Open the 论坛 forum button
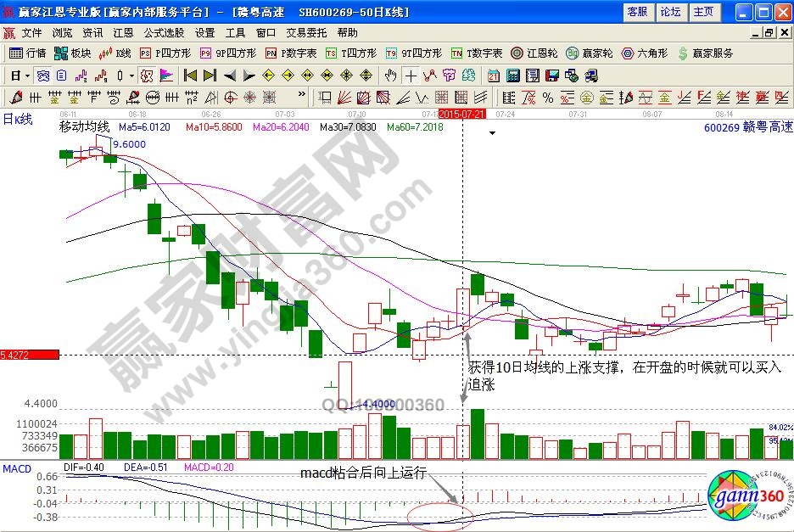The height and width of the screenshot is (532, 794). [670, 12]
